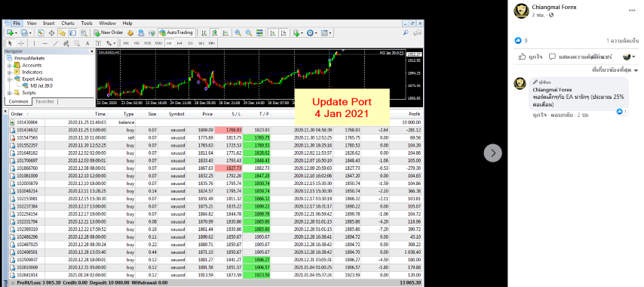Select the Text Label tool
This screenshot has height=287, width=644.
[x=98, y=43]
